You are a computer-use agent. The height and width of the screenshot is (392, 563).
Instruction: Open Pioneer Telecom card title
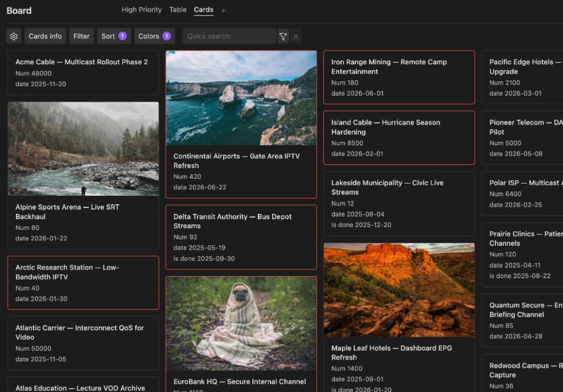pos(526,127)
